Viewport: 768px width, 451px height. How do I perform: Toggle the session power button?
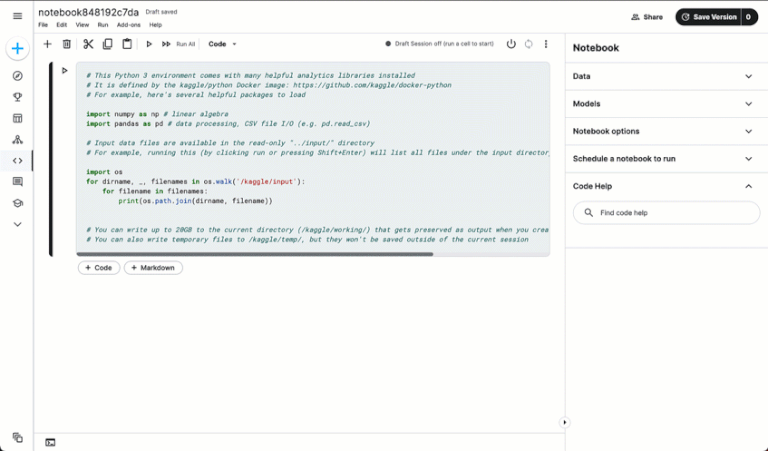(511, 44)
